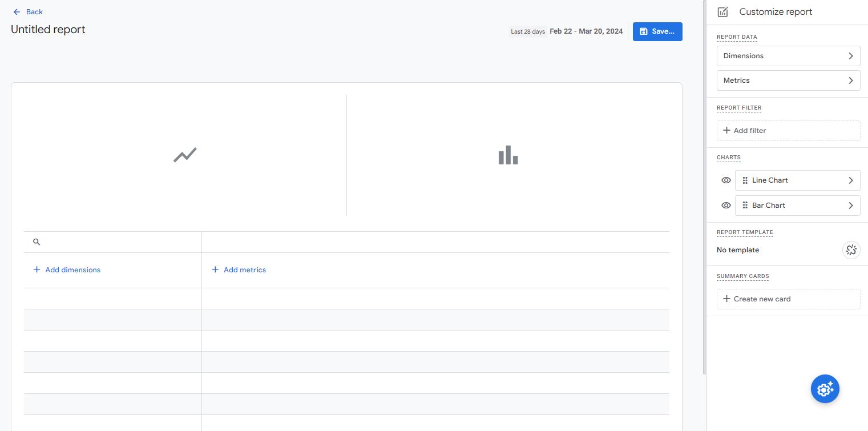Toggle visibility of the Line Chart
868x431 pixels.
coord(726,180)
